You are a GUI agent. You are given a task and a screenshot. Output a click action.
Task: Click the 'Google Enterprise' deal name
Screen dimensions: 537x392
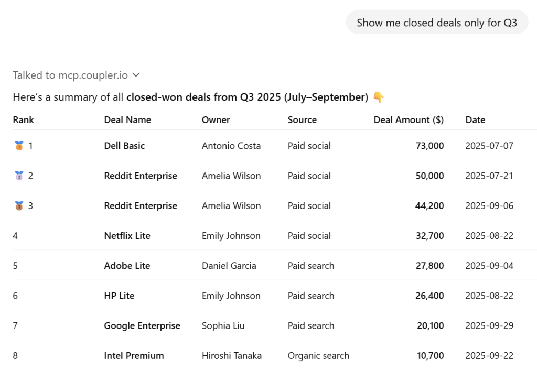point(142,325)
